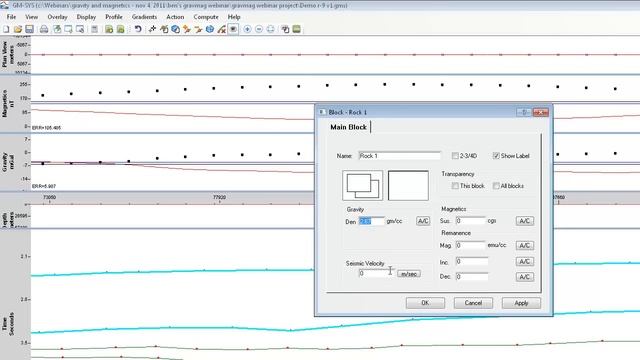Screen dimensions: 640x360
Task: Select the Main Block tab
Action: click(349, 127)
